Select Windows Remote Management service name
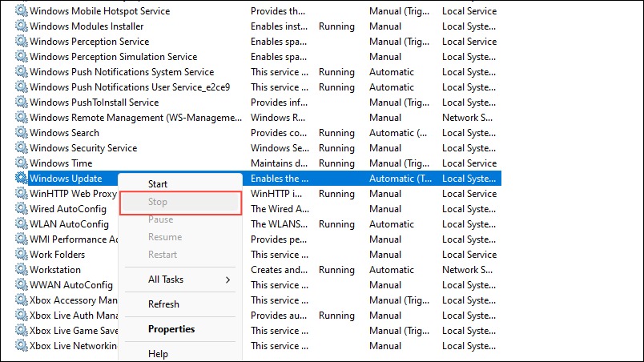Image resolution: width=644 pixels, height=362 pixels. click(x=135, y=118)
